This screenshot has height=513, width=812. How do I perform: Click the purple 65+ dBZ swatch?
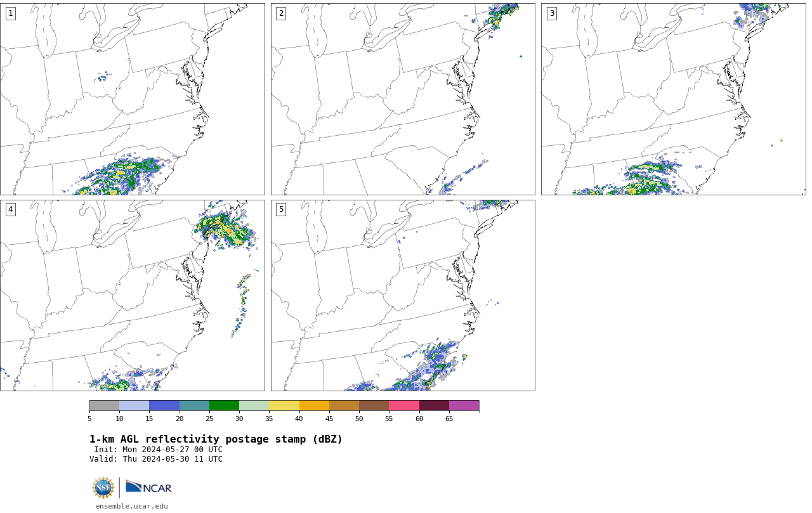pyautogui.click(x=464, y=406)
